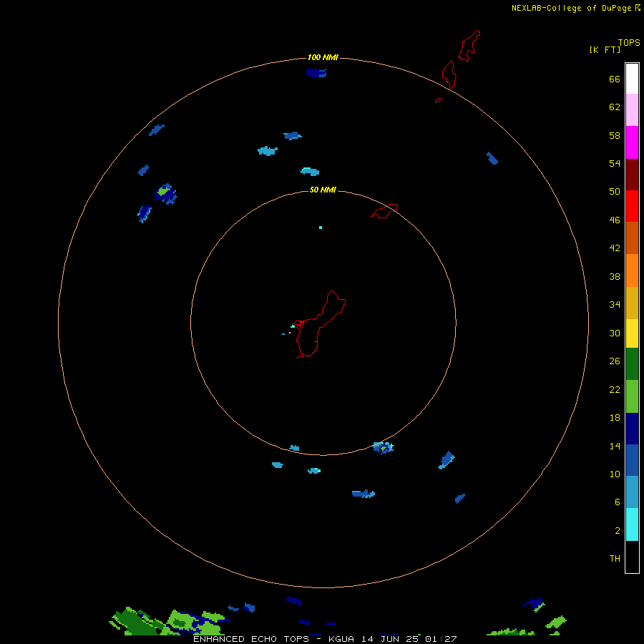The width and height of the screenshot is (644, 644).
Task: Click the black swatch at the bottom of the tops legend
Action: (632, 557)
